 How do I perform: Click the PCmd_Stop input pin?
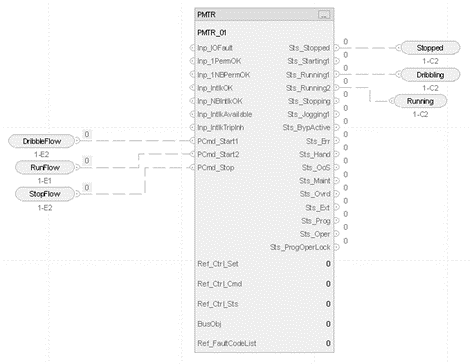pos(192,167)
